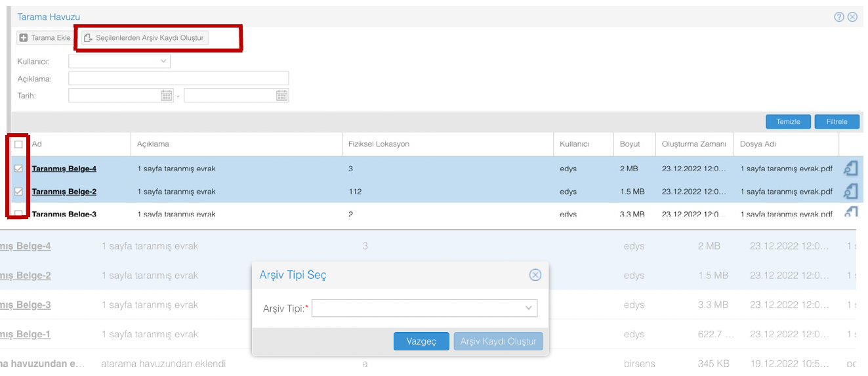The height and width of the screenshot is (376, 868).
Task: Click Tarama Ekle button
Action: pyautogui.click(x=45, y=38)
